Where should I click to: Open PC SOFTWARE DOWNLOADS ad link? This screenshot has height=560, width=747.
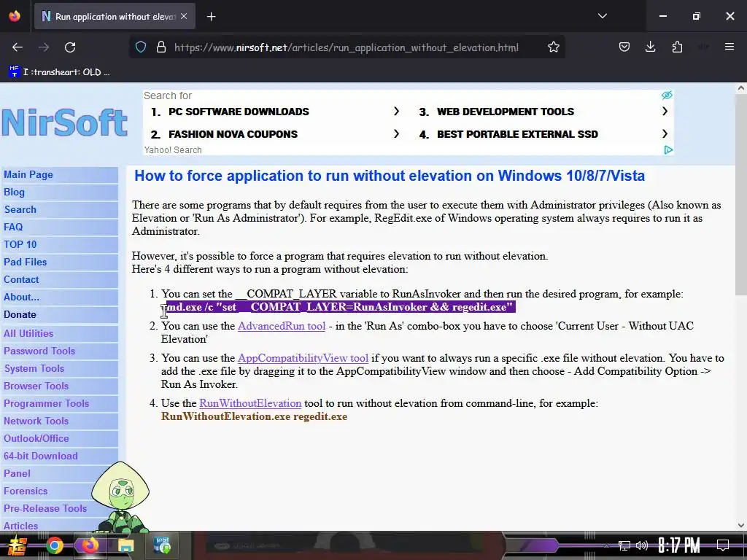coord(239,112)
